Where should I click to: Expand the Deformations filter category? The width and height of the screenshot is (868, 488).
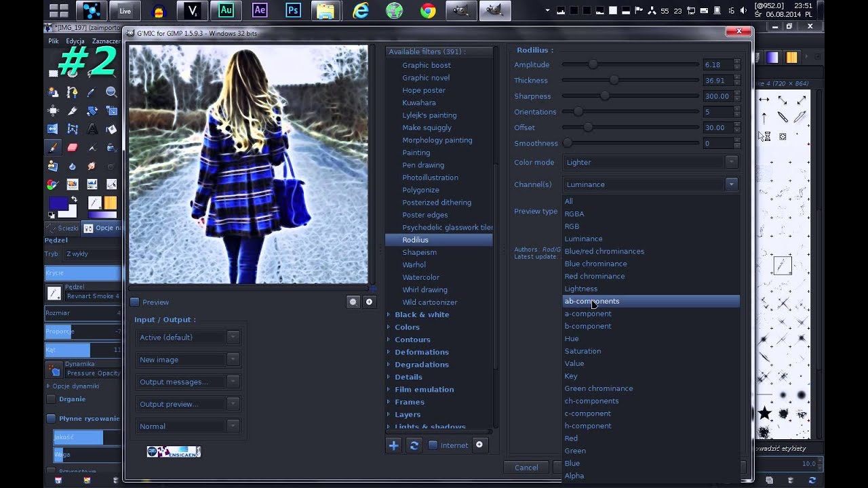click(389, 352)
